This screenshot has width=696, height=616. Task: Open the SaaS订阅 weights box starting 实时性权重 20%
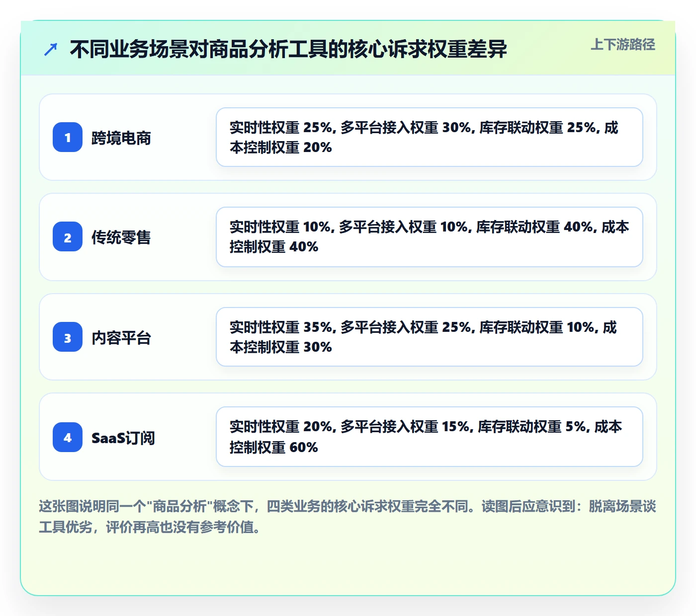click(430, 437)
